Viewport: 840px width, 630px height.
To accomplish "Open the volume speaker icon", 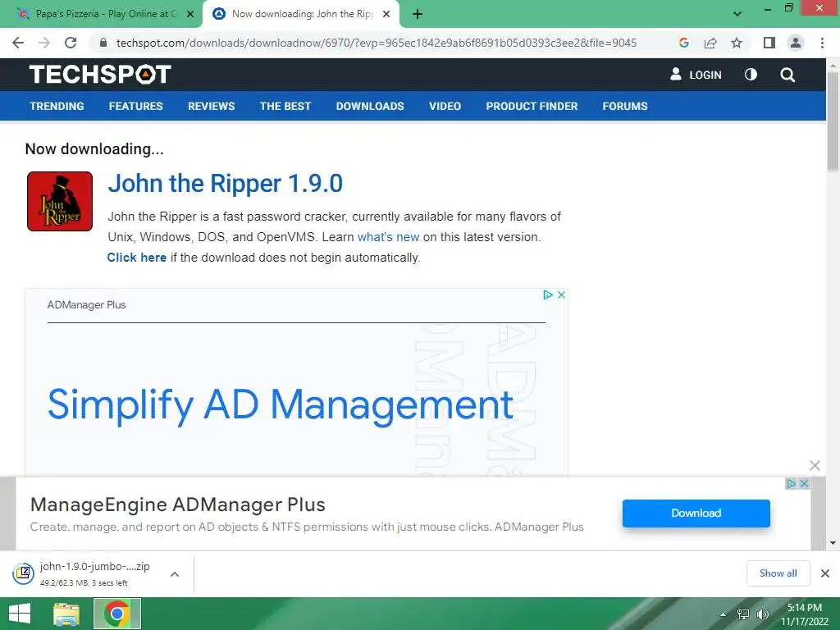I will tap(762, 614).
